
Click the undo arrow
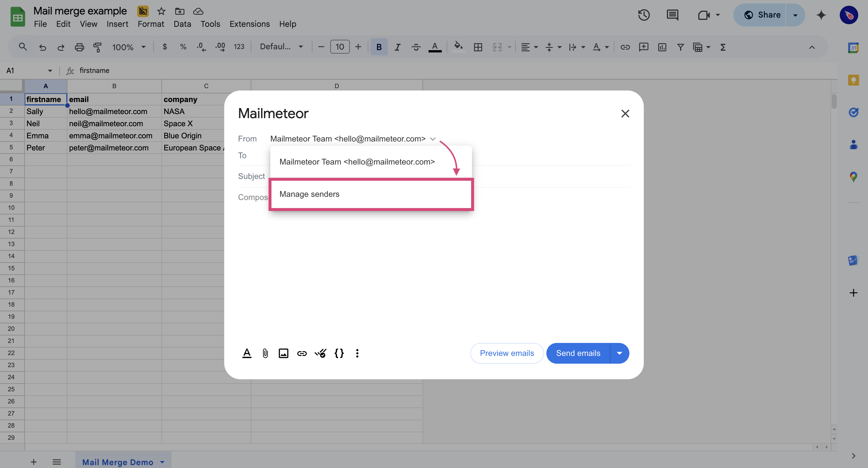[x=42, y=47]
